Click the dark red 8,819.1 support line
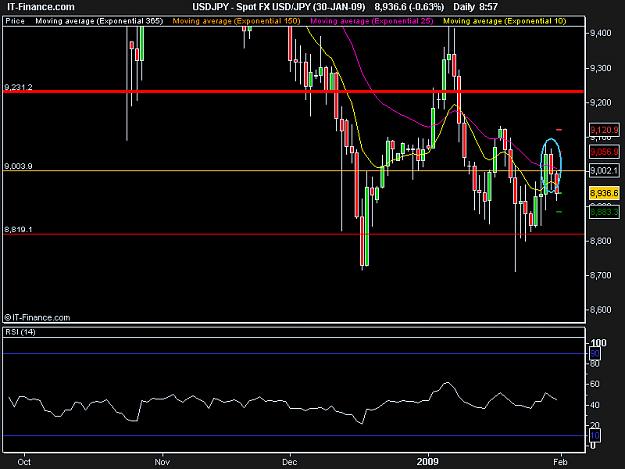625x469 pixels. pos(293,234)
